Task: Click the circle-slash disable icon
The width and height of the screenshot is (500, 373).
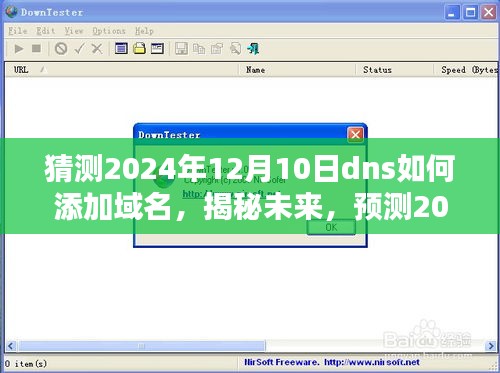Action: (x=61, y=49)
